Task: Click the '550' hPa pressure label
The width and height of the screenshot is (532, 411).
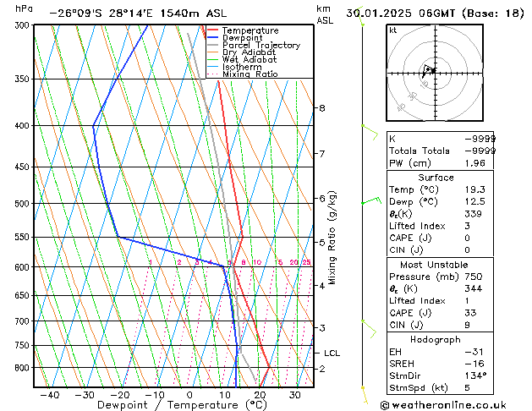Action: [24, 237]
